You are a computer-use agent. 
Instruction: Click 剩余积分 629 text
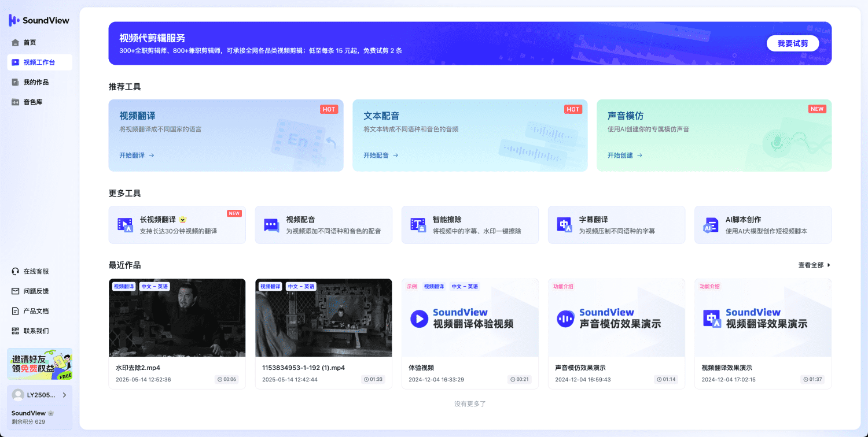click(x=28, y=422)
